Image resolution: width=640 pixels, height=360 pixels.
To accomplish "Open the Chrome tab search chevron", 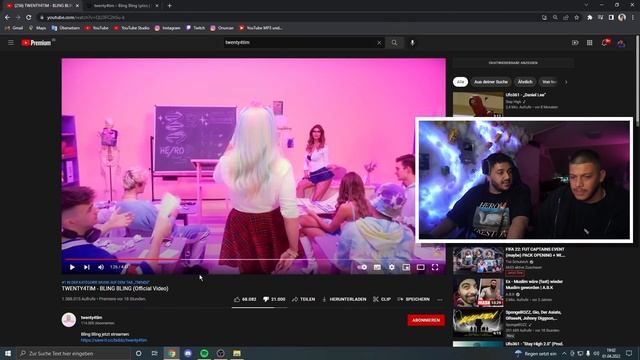I will coord(586,5).
